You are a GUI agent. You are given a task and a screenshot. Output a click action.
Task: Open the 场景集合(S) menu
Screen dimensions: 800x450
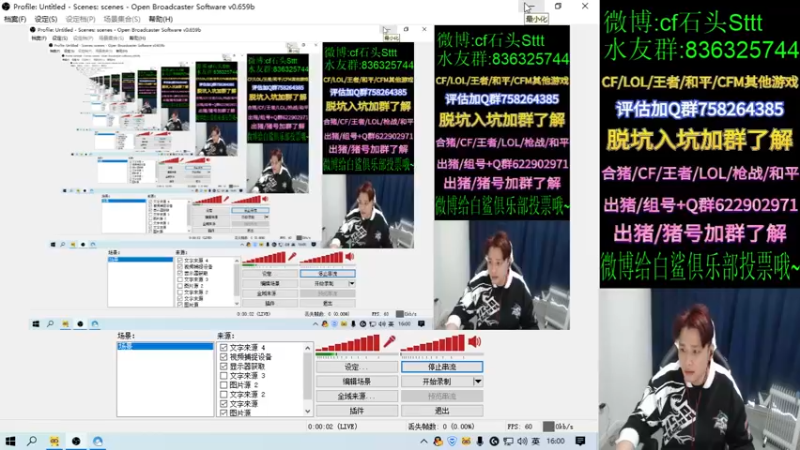[x=121, y=19]
